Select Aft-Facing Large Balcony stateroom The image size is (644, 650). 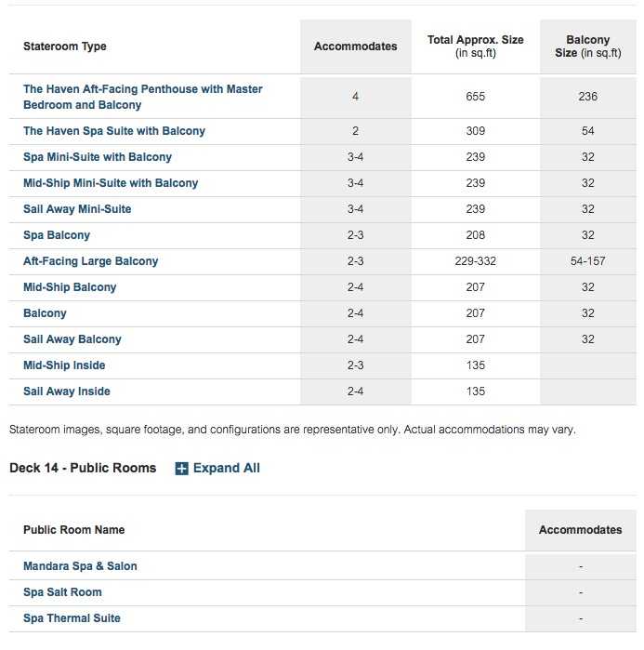click(x=91, y=261)
